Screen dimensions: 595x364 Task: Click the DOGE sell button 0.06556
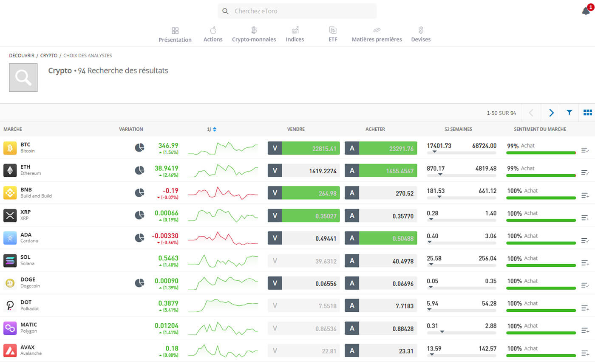tap(304, 283)
